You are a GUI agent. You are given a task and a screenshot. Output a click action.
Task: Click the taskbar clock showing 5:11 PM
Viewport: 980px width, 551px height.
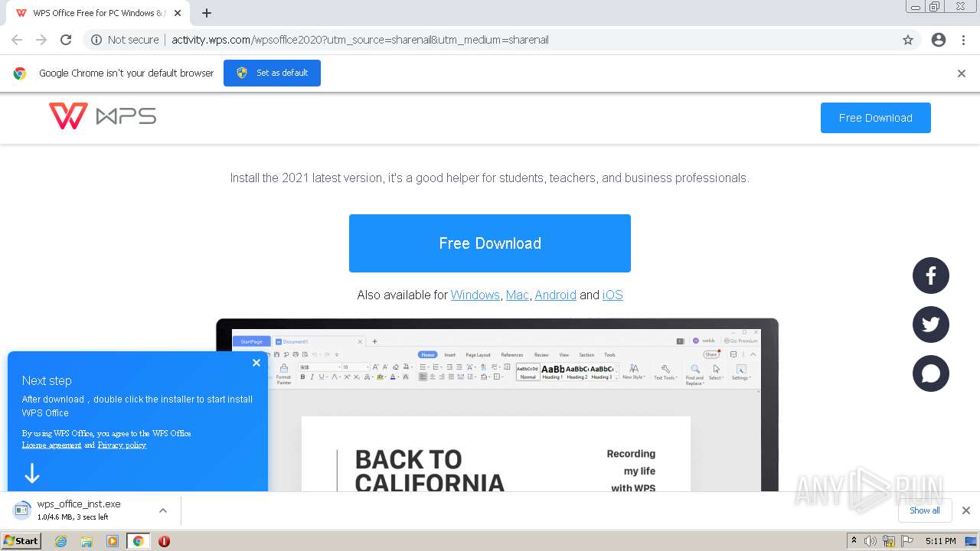click(940, 540)
